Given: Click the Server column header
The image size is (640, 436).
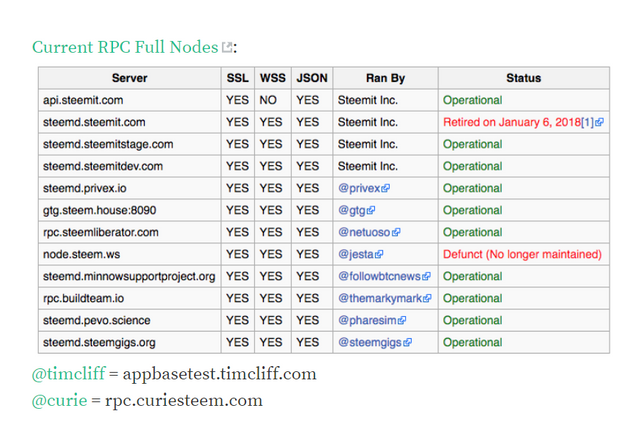Looking at the screenshot, I should (130, 78).
